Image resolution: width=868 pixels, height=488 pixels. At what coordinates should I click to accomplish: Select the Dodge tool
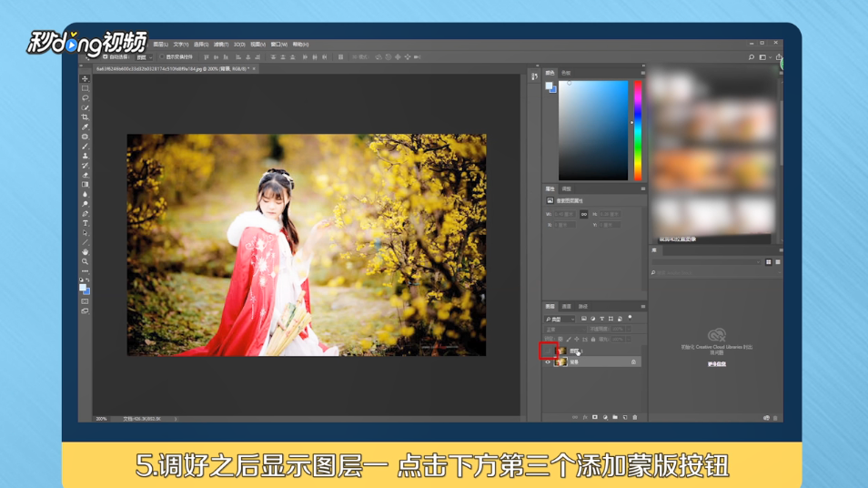click(86, 204)
